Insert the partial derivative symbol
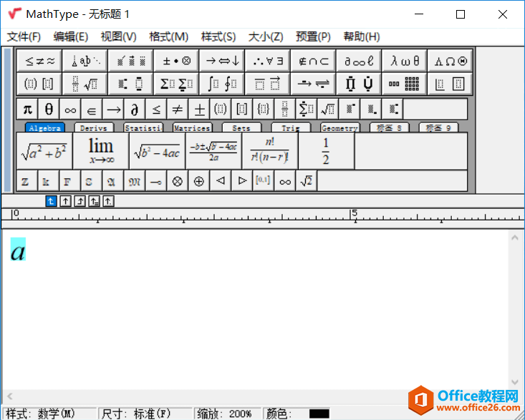 point(134,109)
